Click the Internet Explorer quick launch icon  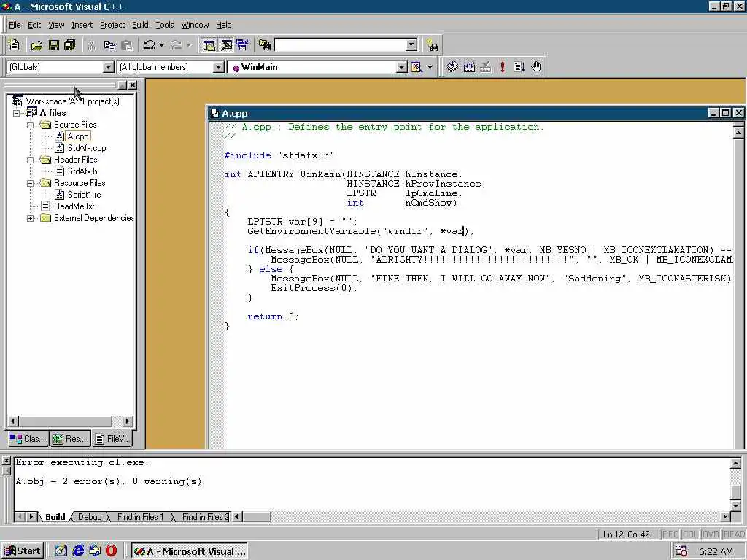78,551
